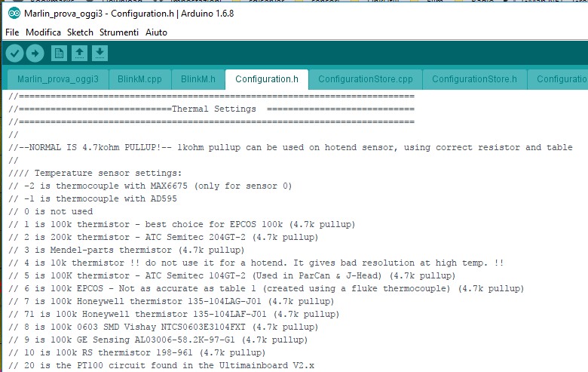Click the Upload (arrow) button

point(35,54)
